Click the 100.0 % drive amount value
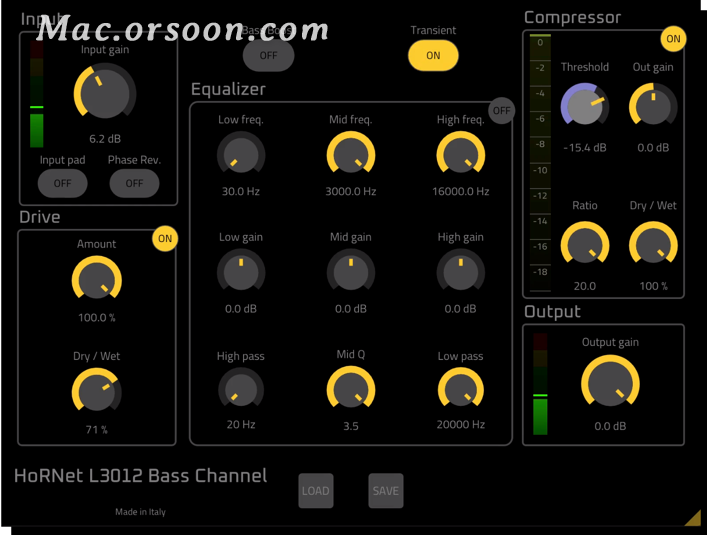 point(96,318)
